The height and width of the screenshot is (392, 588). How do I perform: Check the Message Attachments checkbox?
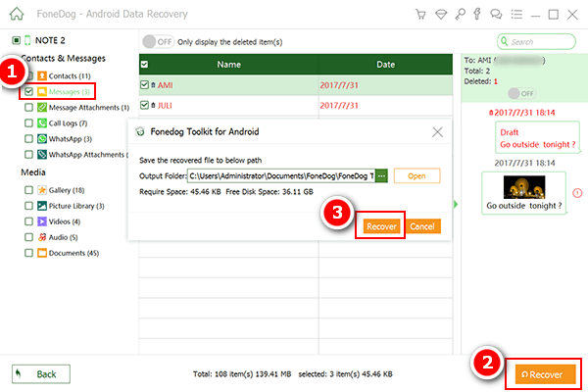[x=28, y=108]
